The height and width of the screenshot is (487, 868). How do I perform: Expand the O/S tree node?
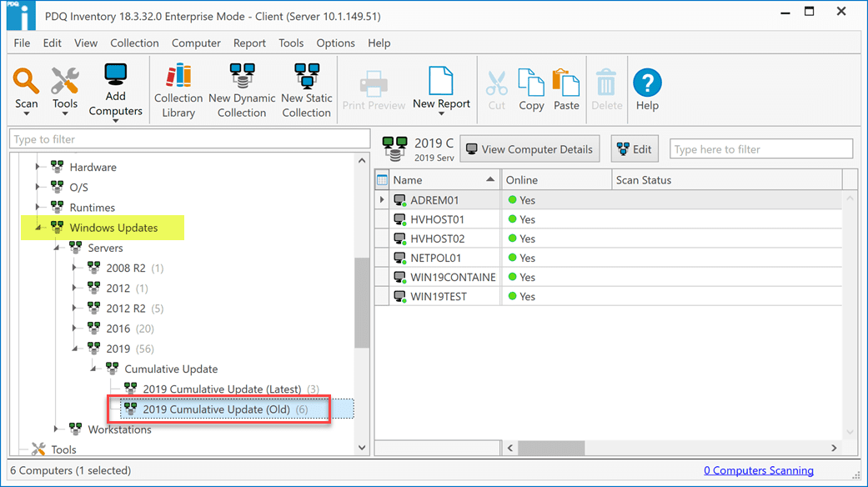click(x=38, y=187)
